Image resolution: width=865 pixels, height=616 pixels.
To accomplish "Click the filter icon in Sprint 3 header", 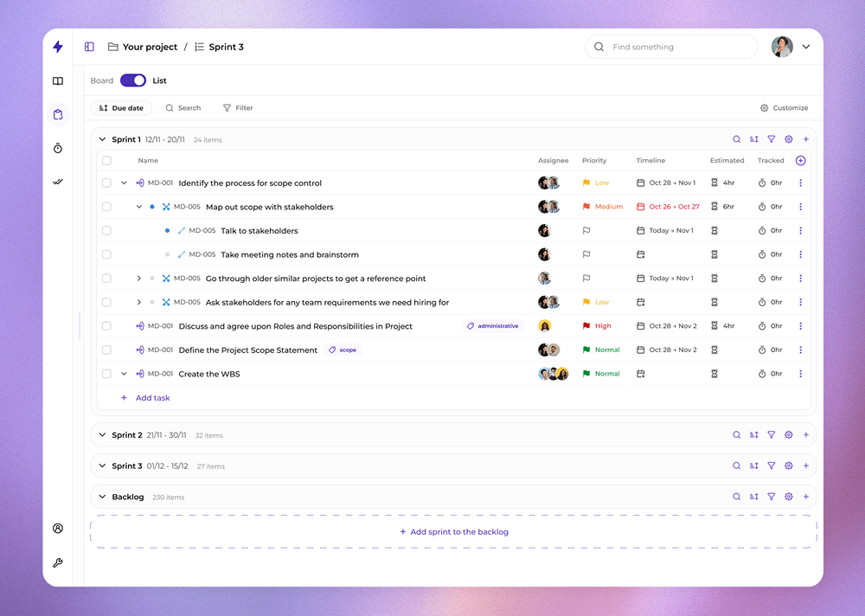I will pos(772,465).
